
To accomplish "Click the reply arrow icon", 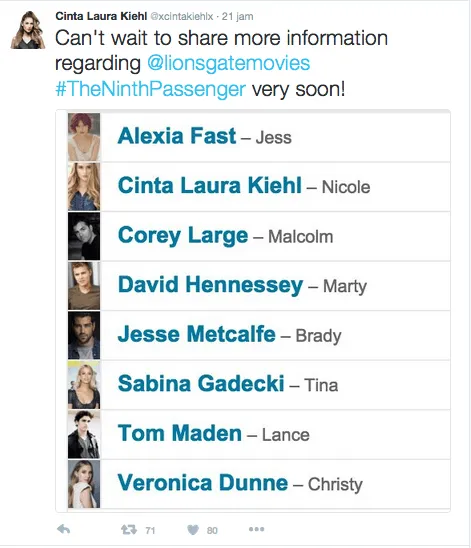I will [64, 529].
